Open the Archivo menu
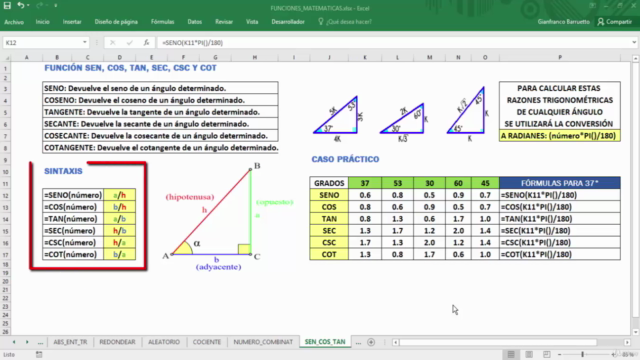Image resolution: width=640 pixels, height=360 pixels. (14, 22)
